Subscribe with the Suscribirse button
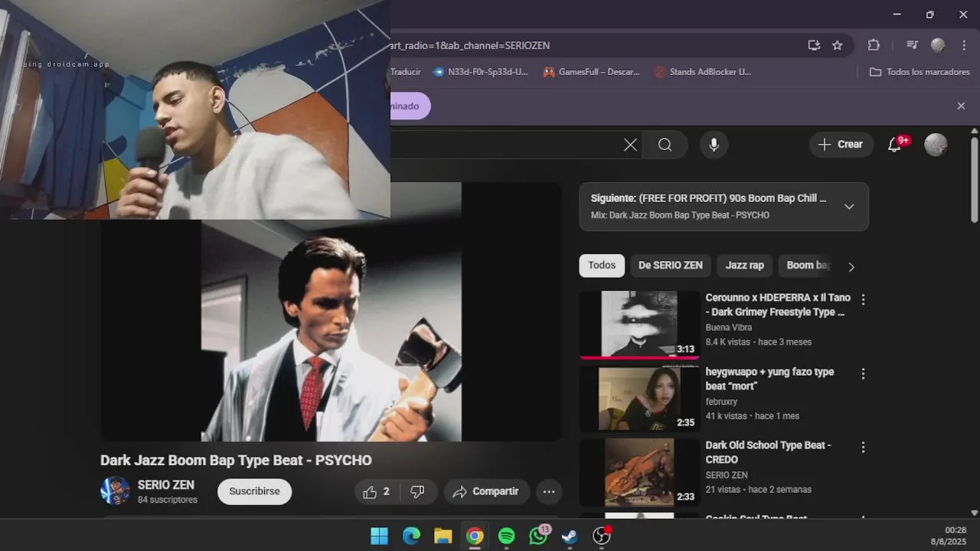 pyautogui.click(x=254, y=491)
